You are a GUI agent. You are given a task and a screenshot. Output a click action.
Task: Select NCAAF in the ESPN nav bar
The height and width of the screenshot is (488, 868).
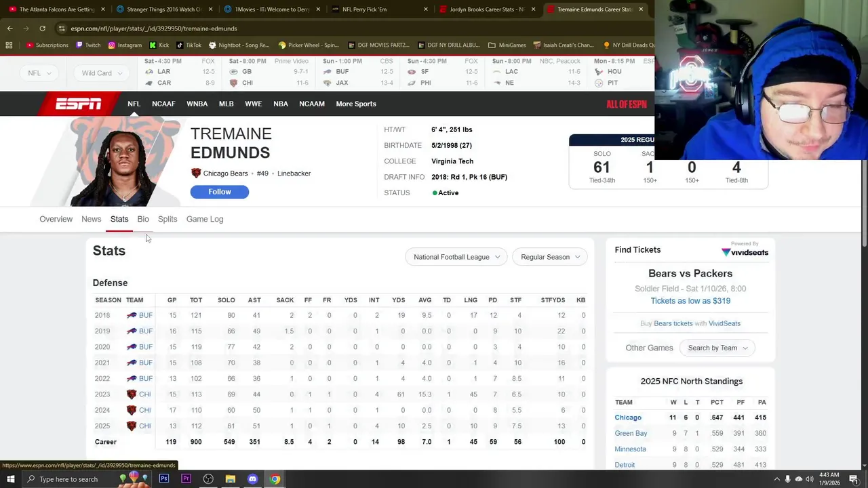point(163,104)
